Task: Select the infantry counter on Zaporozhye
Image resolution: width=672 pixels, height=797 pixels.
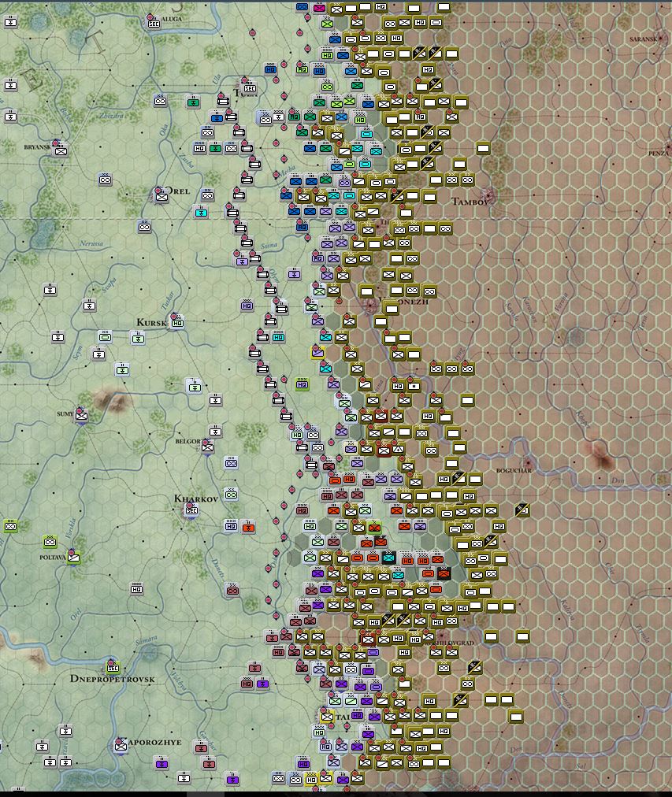Action: pyautogui.click(x=121, y=746)
